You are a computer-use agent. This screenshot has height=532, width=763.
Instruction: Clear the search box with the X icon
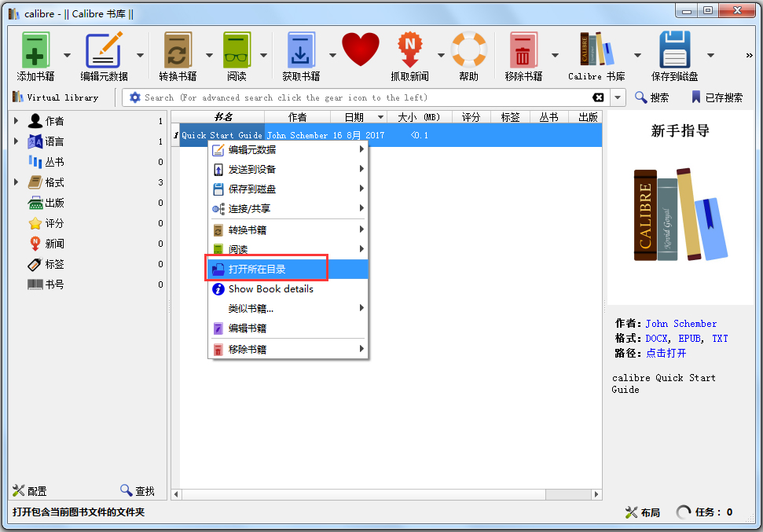(x=598, y=97)
